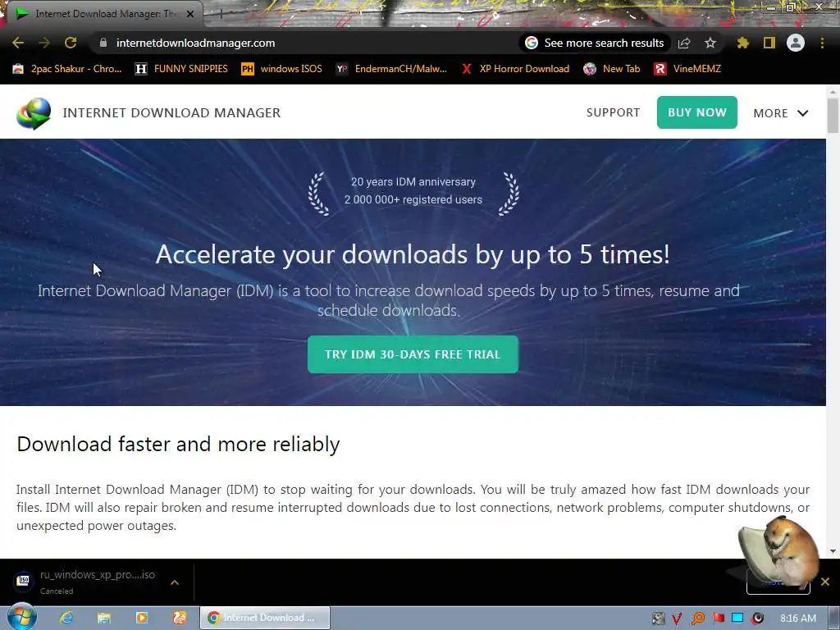This screenshot has width=840, height=630.
Task: Bookmark this page with the star icon
Action: 710,43
